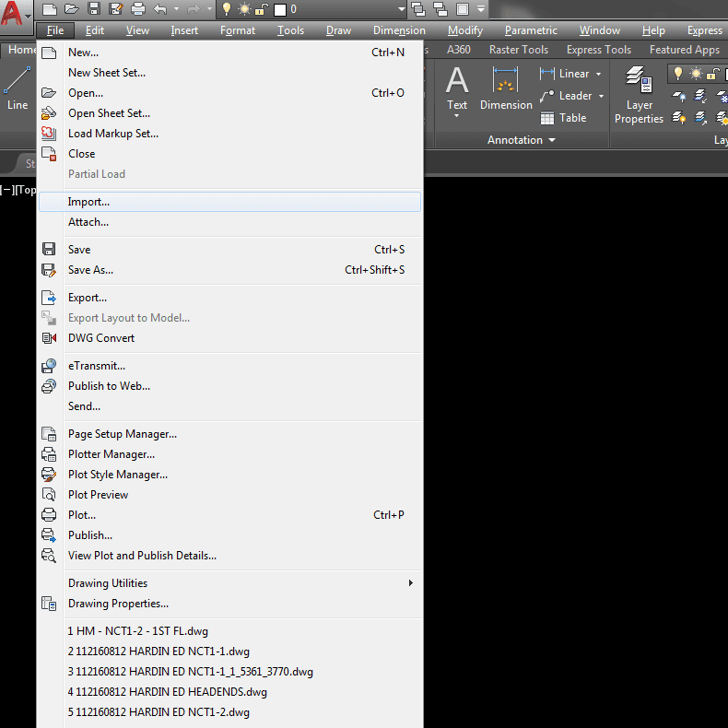This screenshot has height=728, width=728.
Task: Choose New Sheet Set... menu item
Action: pos(229,73)
